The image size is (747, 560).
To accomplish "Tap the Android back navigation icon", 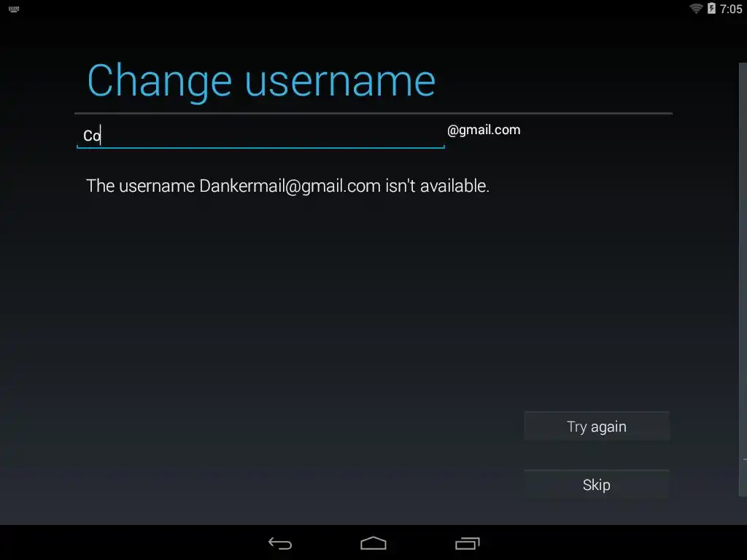I will (279, 543).
